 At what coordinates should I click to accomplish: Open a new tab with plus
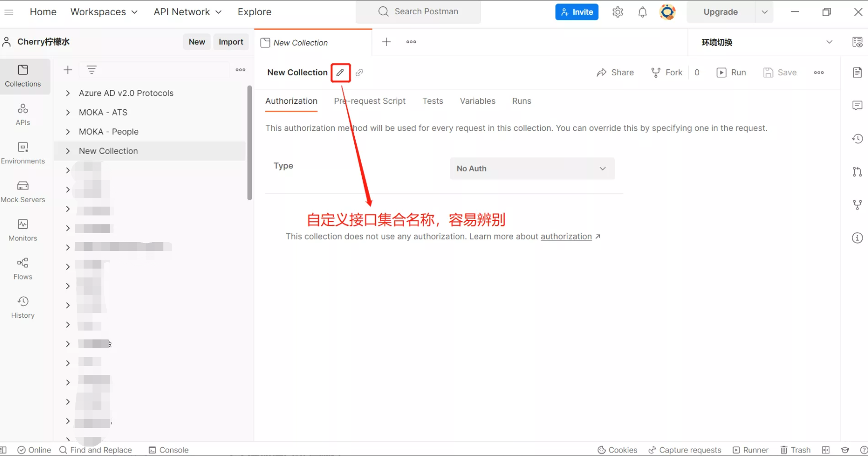point(386,42)
